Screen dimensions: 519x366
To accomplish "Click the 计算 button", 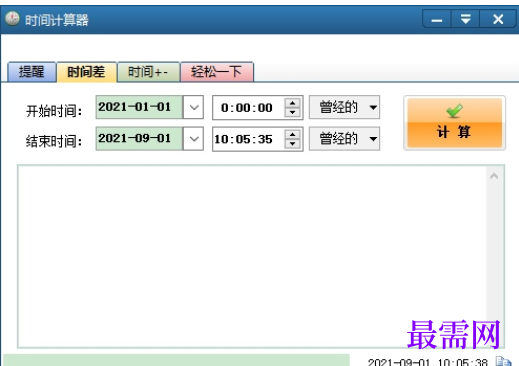I will (454, 123).
